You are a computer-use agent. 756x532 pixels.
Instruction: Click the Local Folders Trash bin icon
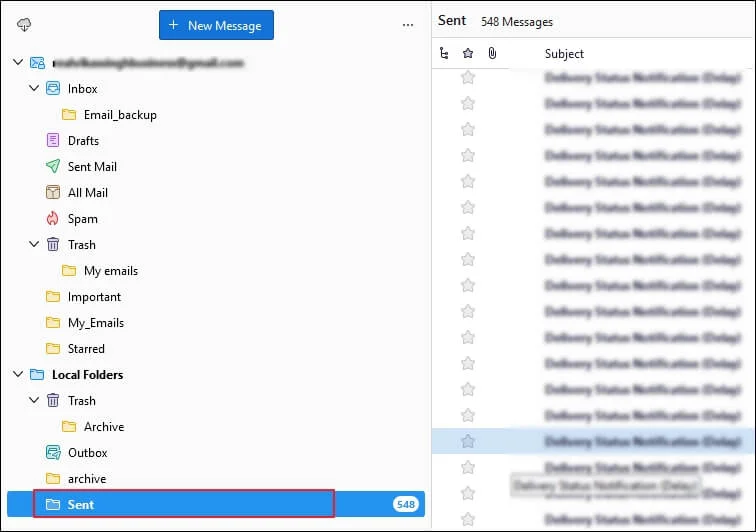click(53, 400)
